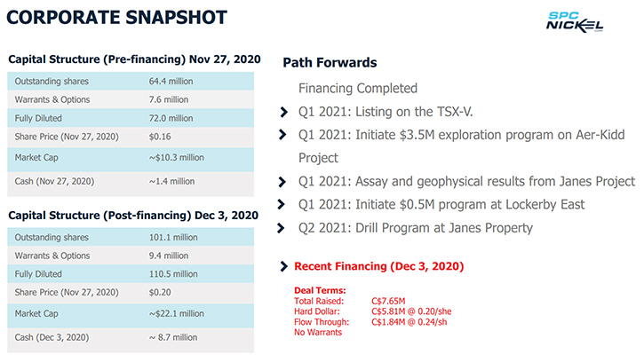Click the pre-financing Outstanding shares row
Viewport: 644px width, 362px height.
[131, 82]
